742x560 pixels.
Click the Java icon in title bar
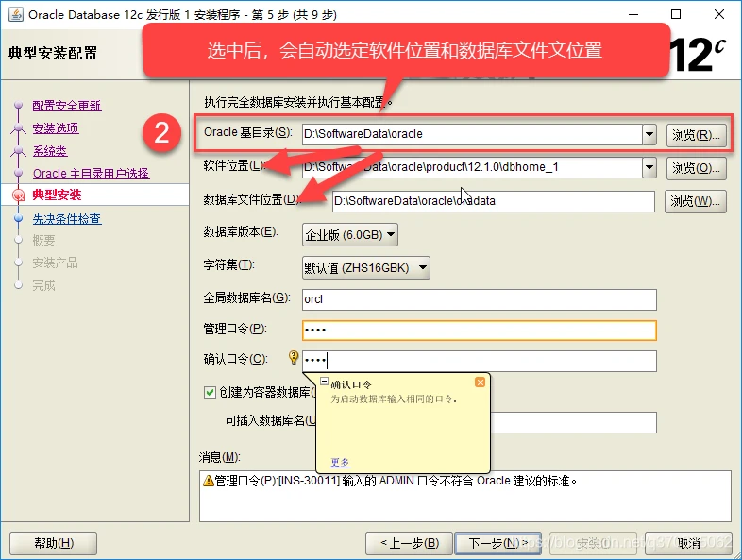coord(14,14)
